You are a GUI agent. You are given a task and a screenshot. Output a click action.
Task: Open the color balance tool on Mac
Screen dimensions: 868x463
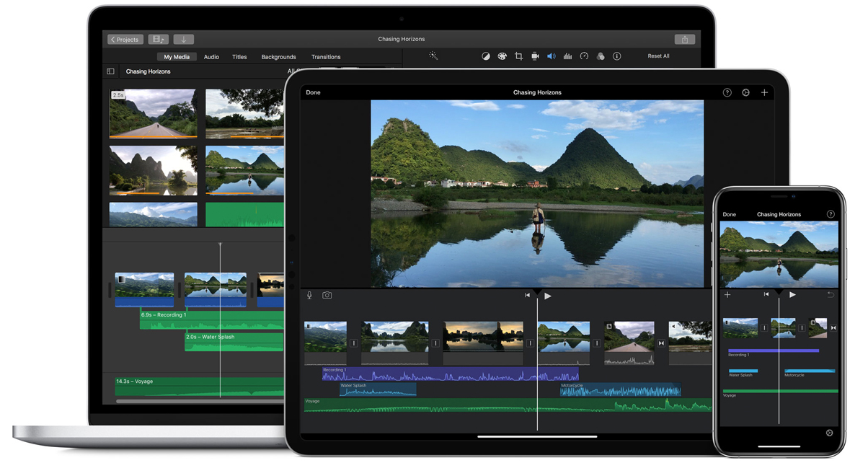[x=486, y=56]
